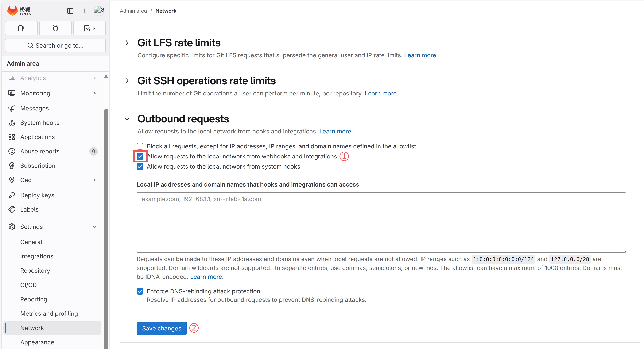Select Appearance in the Settings submenu
644x349 pixels.
click(x=37, y=342)
